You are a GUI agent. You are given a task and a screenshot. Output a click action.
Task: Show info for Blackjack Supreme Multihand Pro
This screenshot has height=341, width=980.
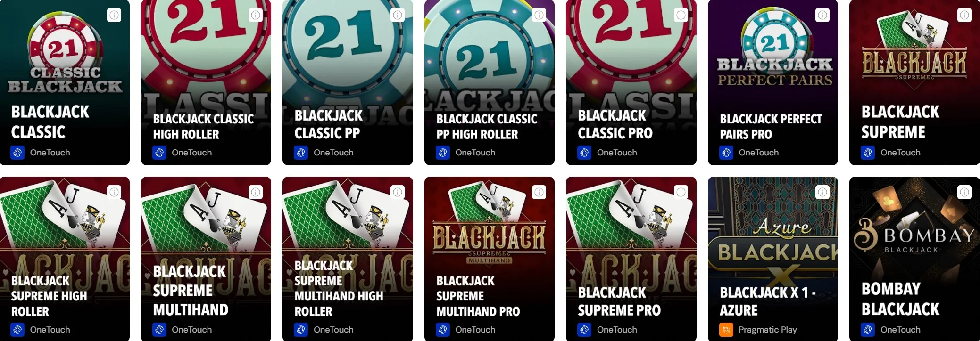point(539,192)
